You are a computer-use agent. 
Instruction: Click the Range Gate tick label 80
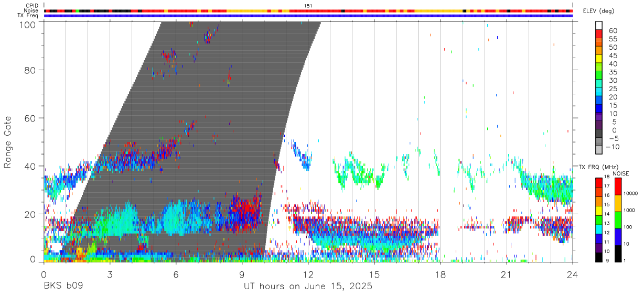[30, 70]
